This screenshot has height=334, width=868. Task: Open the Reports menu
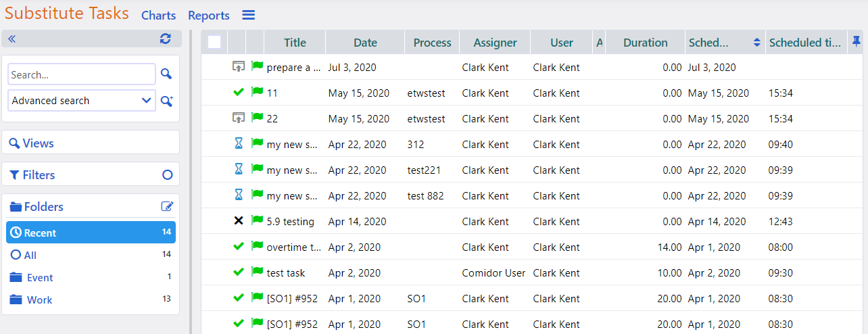pyautogui.click(x=209, y=16)
